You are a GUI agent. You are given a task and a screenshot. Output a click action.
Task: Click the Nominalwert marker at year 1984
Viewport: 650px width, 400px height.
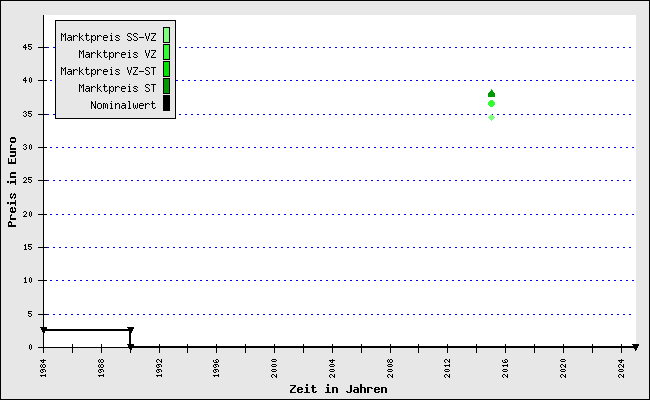pos(44,330)
